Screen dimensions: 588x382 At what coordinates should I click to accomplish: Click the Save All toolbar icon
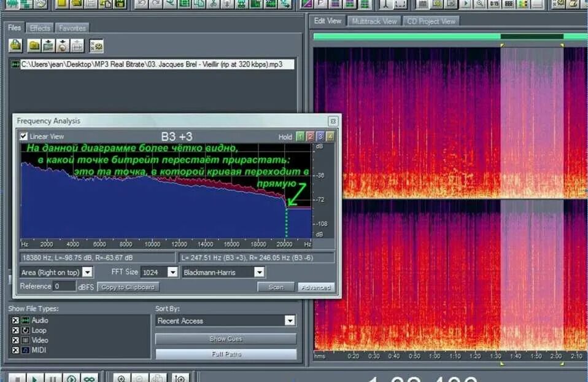pos(120,4)
